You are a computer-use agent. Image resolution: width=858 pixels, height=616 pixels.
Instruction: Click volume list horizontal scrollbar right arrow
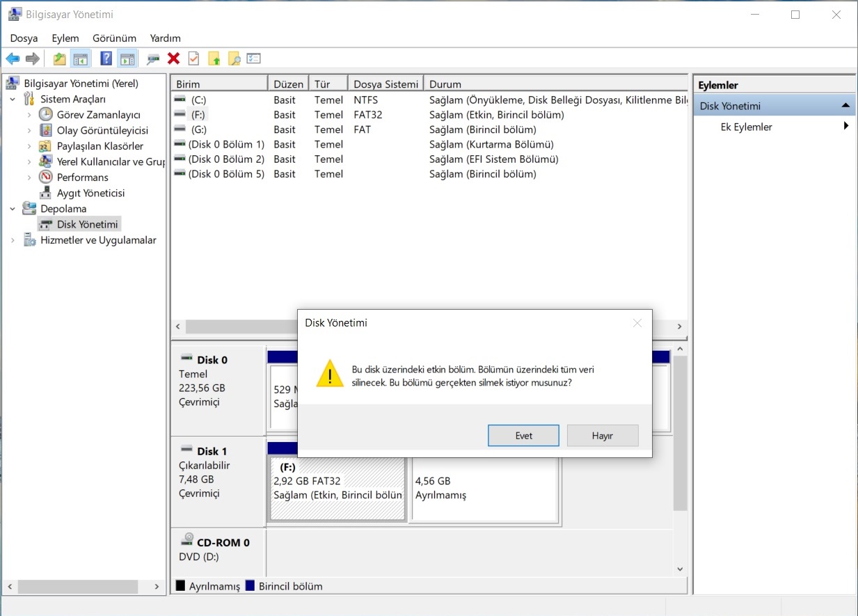[x=680, y=326]
